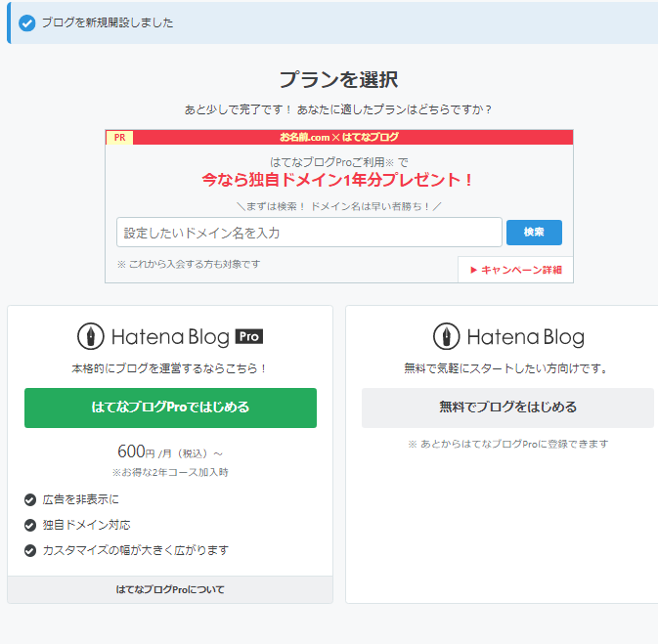Click the blue 検索 button
The image size is (658, 644).
[x=534, y=232]
